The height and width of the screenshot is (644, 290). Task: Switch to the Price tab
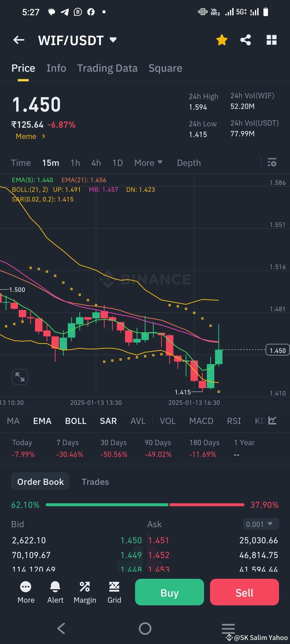23,68
